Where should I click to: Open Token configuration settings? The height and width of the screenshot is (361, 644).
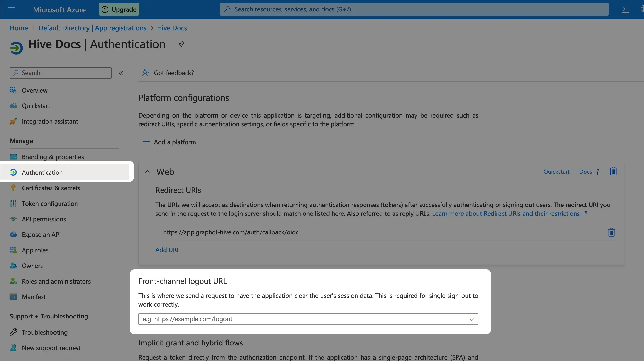tap(50, 203)
